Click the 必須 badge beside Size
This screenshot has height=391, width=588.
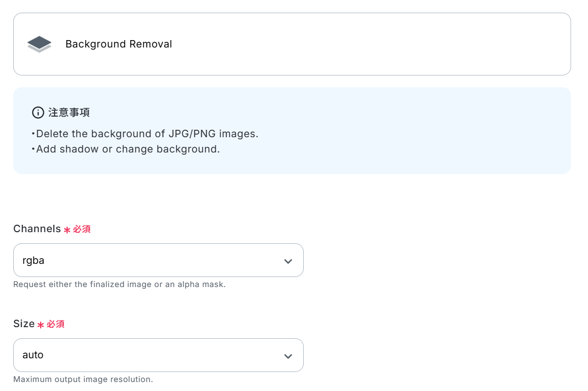[55, 324]
